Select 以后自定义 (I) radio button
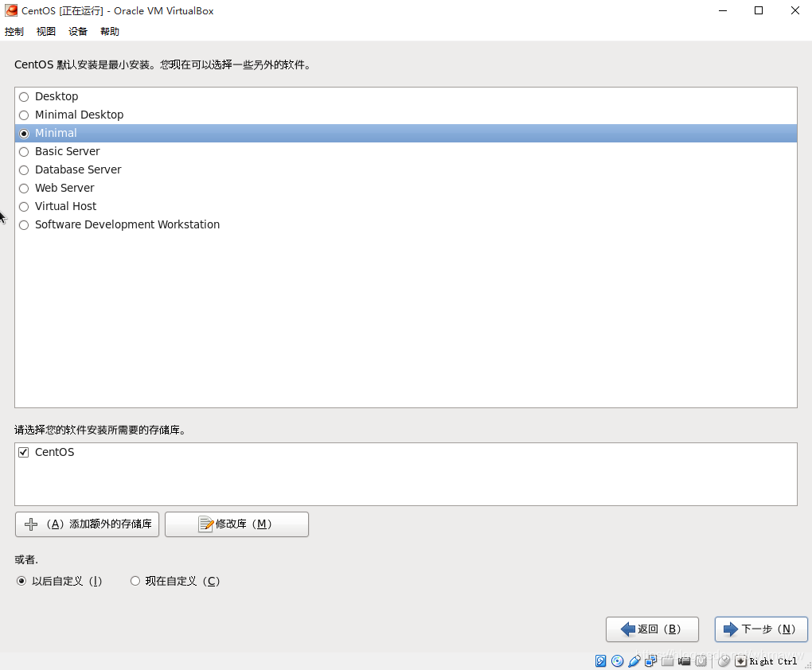The width and height of the screenshot is (812, 670). (21, 581)
